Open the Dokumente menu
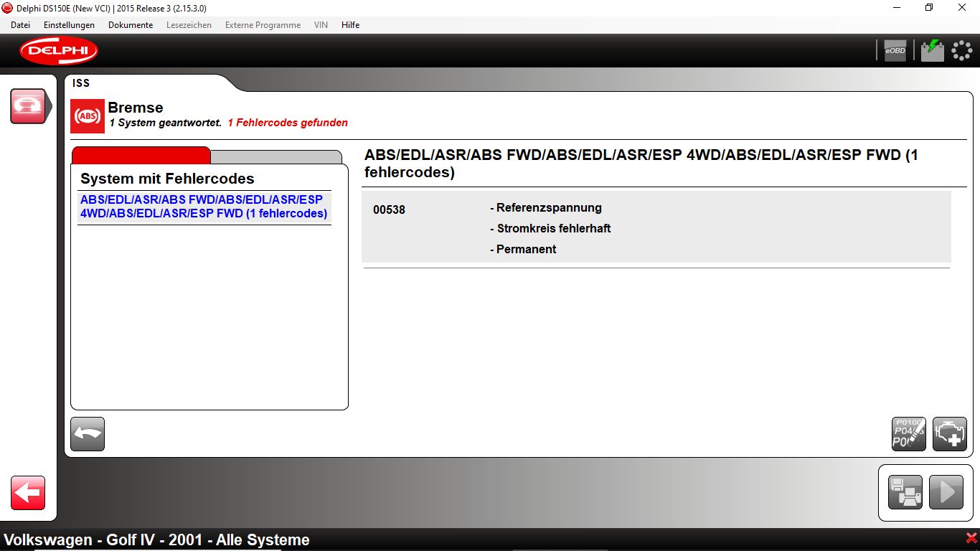Screen dimensions: 980x551 click(131, 25)
